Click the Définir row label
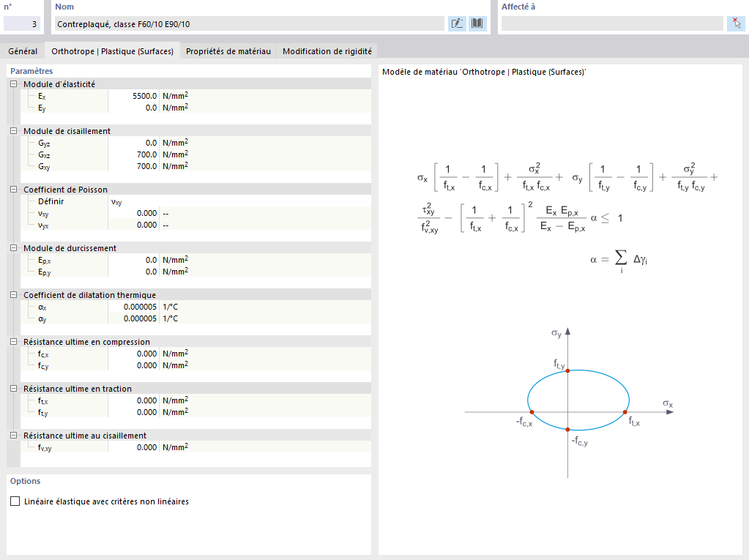 51,201
